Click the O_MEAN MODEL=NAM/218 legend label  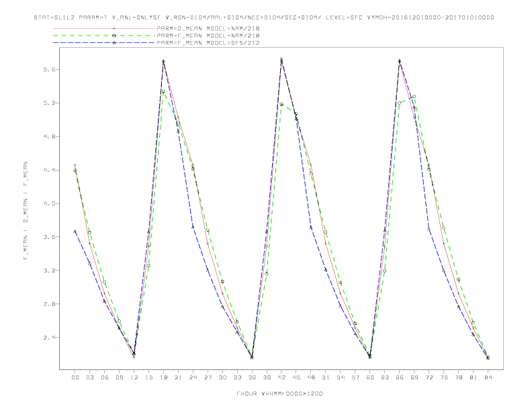(x=208, y=28)
